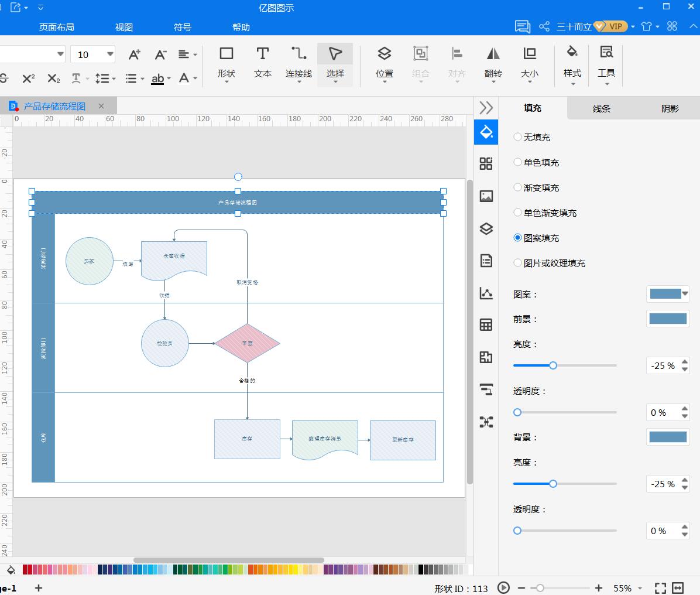Image resolution: width=700 pixels, height=595 pixels.
Task: Select the Picture or Texture Fill option
Action: [x=517, y=263]
